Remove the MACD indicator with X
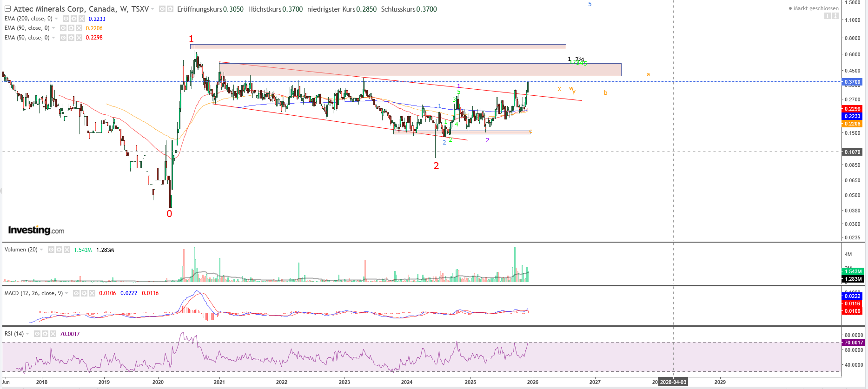Screen dimensions: 868x389 pos(92,293)
